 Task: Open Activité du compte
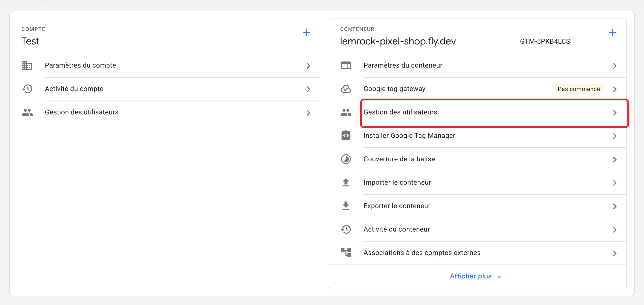point(171,89)
